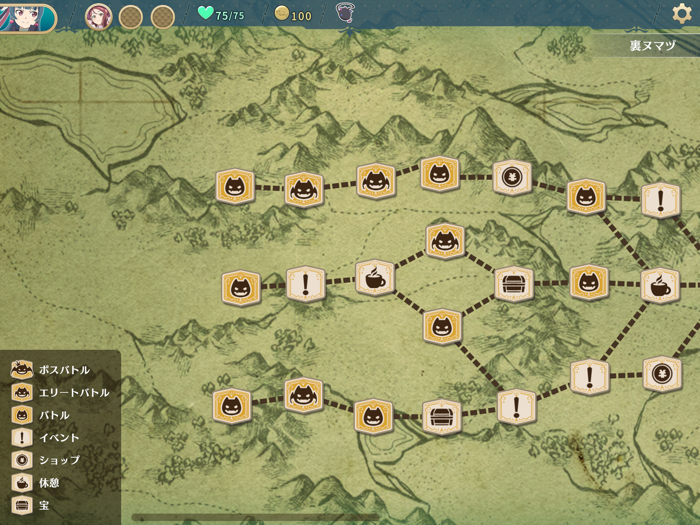The width and height of the screenshot is (700, 525).
Task: Tap the 宝 legend entry
Action: click(30, 505)
